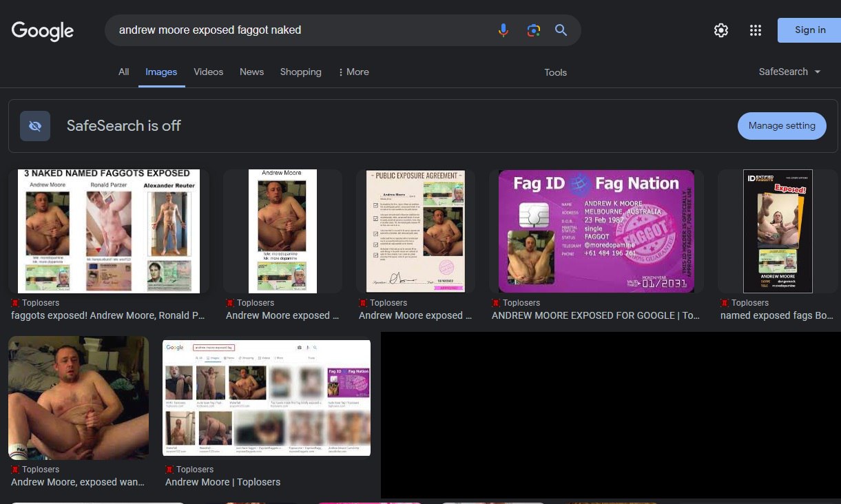841x504 pixels.
Task: Click the Google logo
Action: point(43,31)
